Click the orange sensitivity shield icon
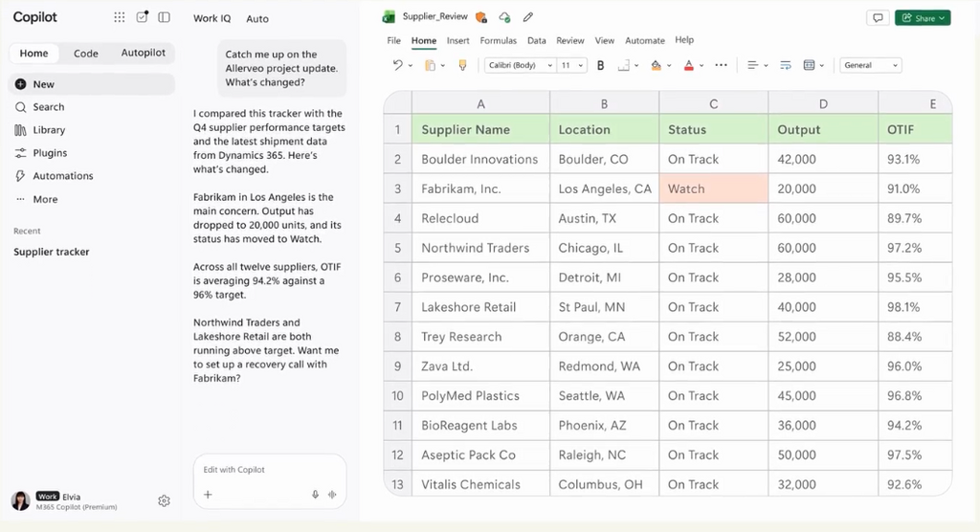This screenshot has width=980, height=532. pyautogui.click(x=480, y=17)
